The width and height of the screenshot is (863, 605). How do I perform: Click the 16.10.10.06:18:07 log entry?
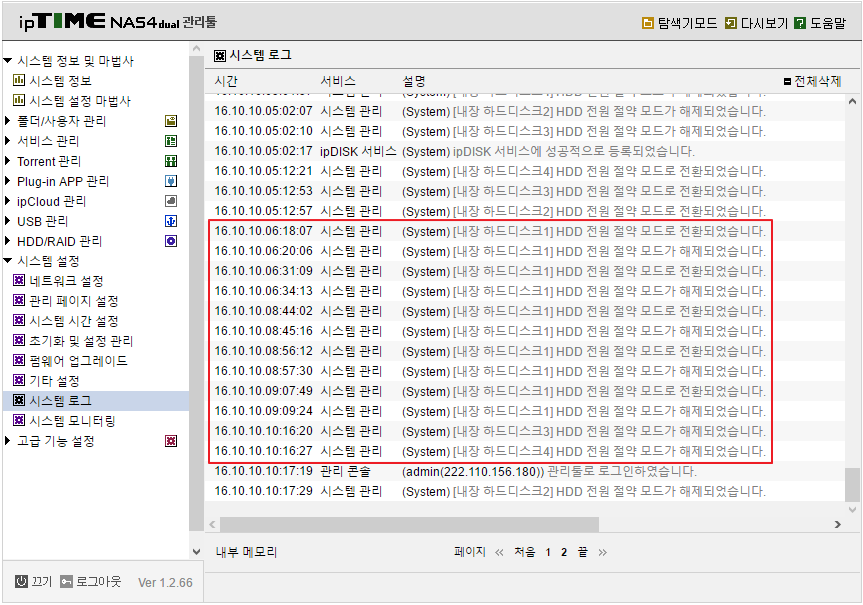[x=525, y=231]
